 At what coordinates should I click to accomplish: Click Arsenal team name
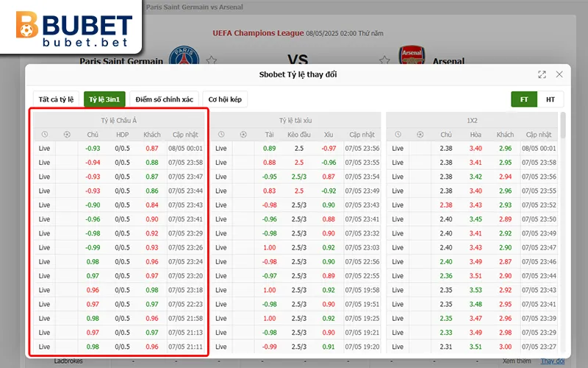pos(448,60)
